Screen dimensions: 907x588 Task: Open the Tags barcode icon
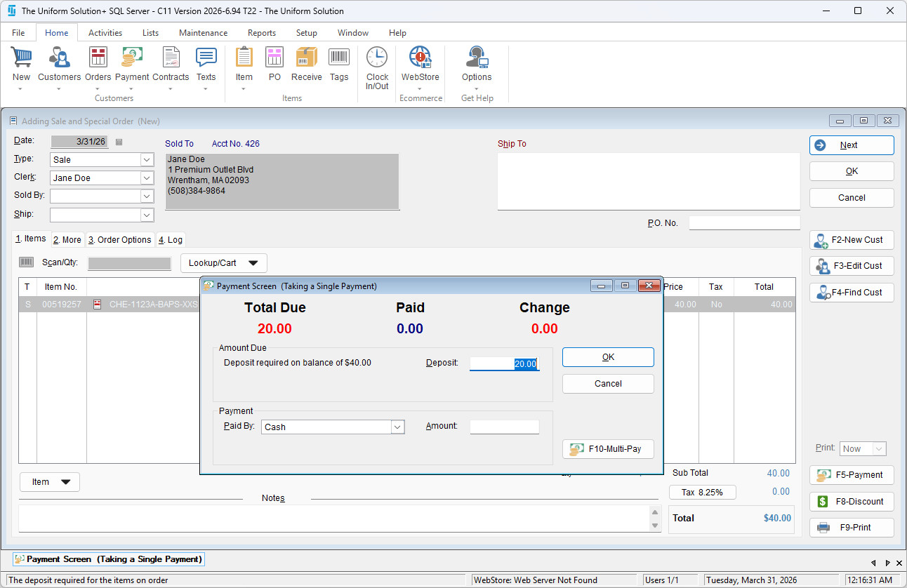(339, 59)
